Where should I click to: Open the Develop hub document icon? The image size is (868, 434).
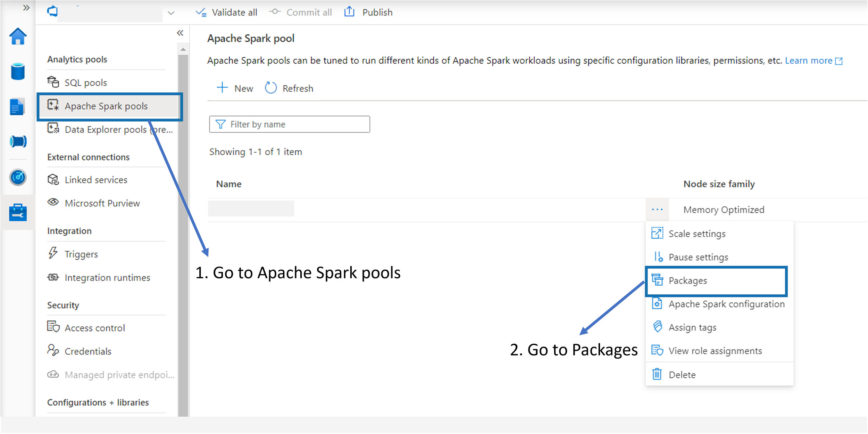point(17,107)
